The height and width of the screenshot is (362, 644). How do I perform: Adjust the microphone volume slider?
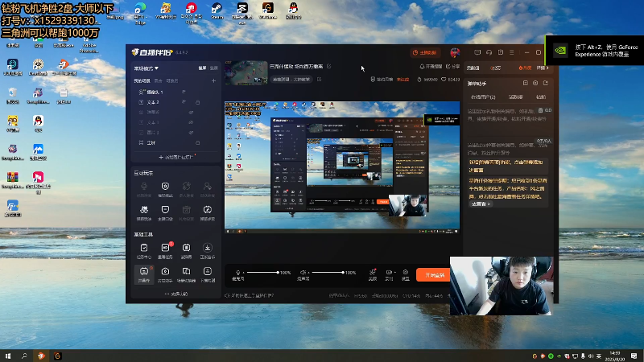pyautogui.click(x=263, y=273)
